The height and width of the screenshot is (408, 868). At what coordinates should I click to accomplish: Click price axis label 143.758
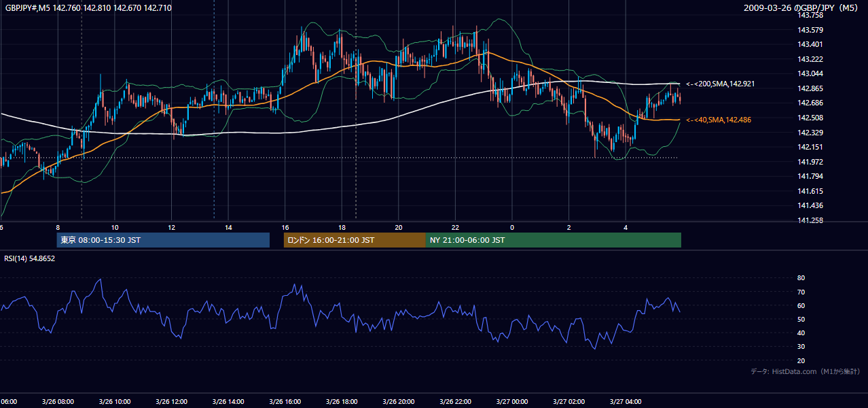point(810,15)
